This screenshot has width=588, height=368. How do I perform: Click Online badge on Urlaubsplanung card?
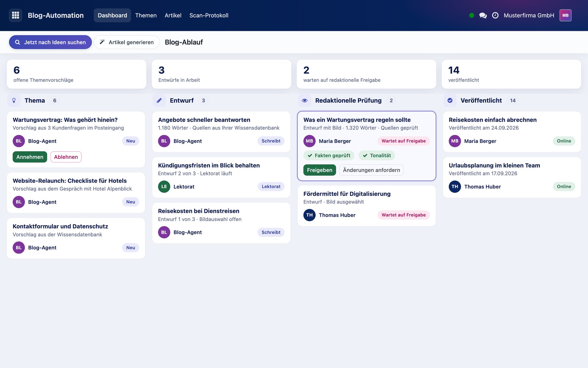point(564,186)
